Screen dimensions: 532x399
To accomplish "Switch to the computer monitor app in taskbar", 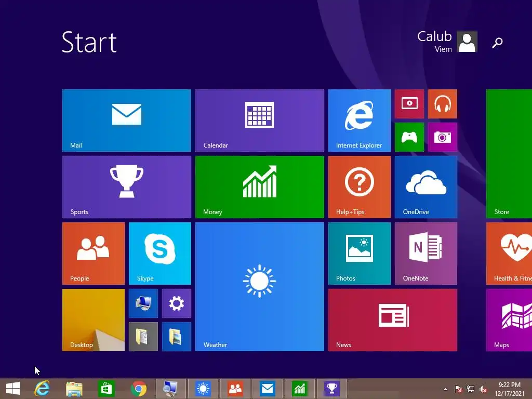I will [170, 389].
